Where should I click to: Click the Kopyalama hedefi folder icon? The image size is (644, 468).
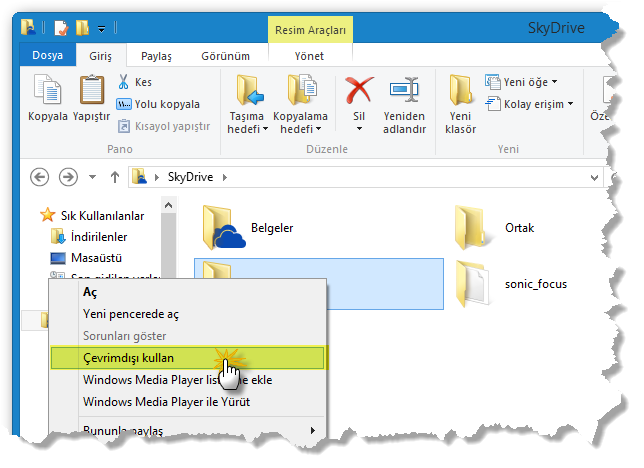tap(302, 90)
